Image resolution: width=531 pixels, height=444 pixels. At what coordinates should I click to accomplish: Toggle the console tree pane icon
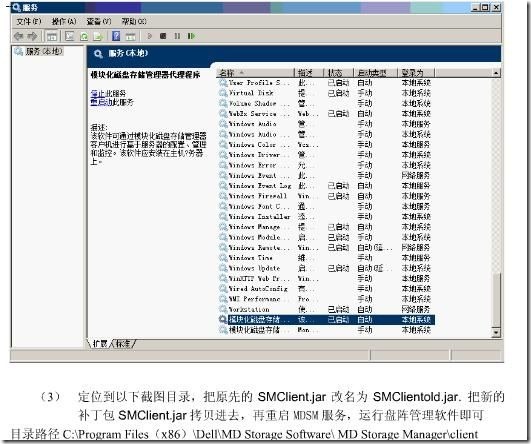[x=51, y=36]
